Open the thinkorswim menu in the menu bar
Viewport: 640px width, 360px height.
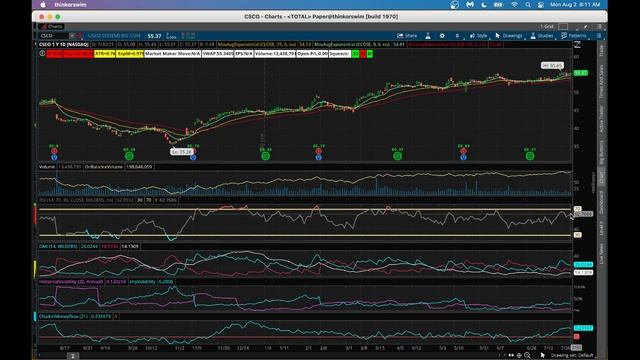70,4
